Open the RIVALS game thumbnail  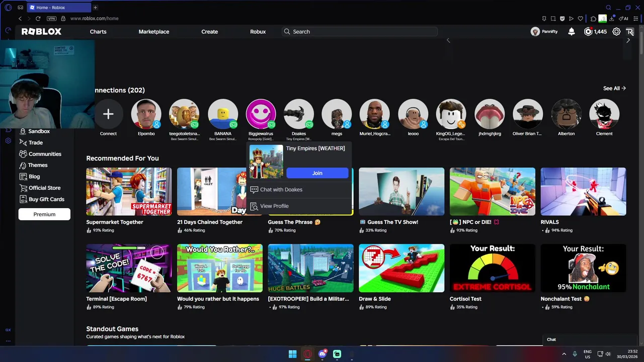point(583,192)
